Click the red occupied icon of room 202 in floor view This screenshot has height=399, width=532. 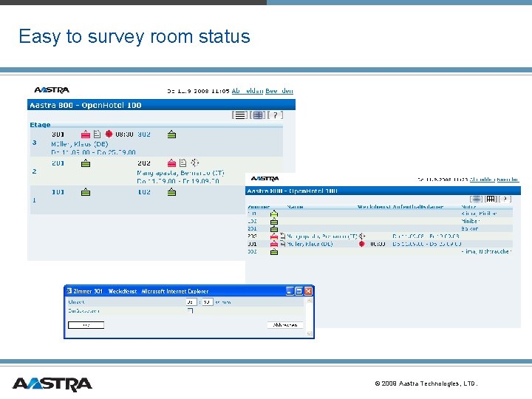click(x=171, y=163)
